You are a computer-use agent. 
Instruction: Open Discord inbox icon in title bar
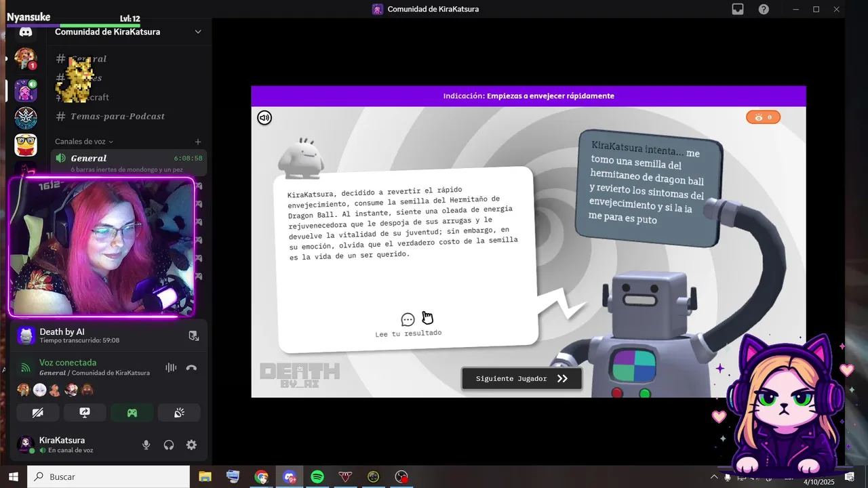tap(738, 9)
